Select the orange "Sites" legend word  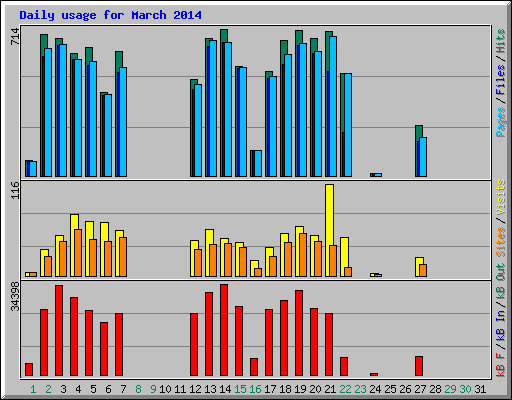tap(501, 242)
